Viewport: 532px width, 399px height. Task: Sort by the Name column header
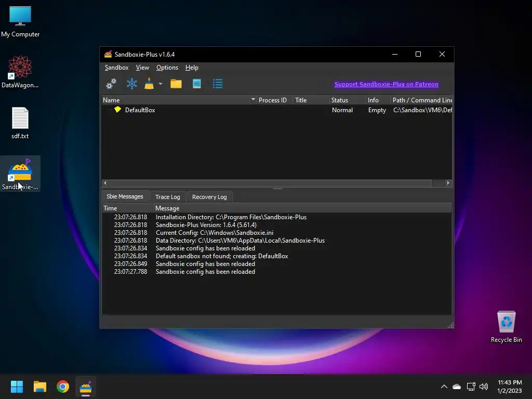click(179, 100)
